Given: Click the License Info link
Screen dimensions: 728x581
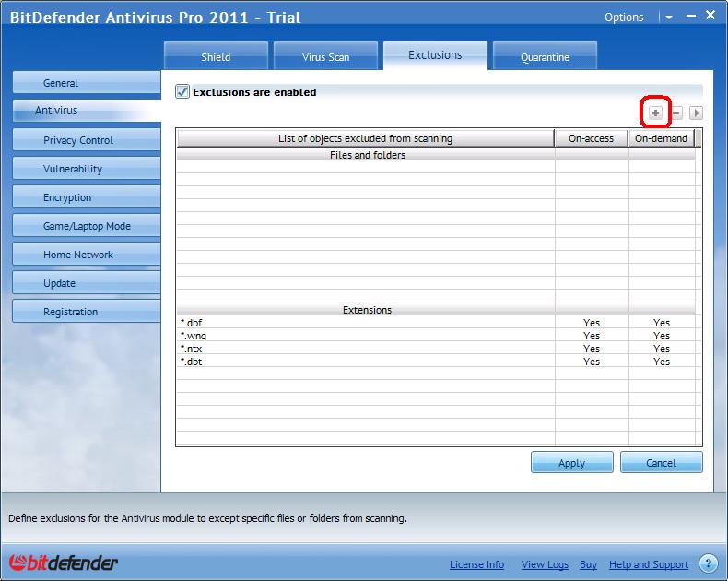Looking at the screenshot, I should pyautogui.click(x=476, y=564).
